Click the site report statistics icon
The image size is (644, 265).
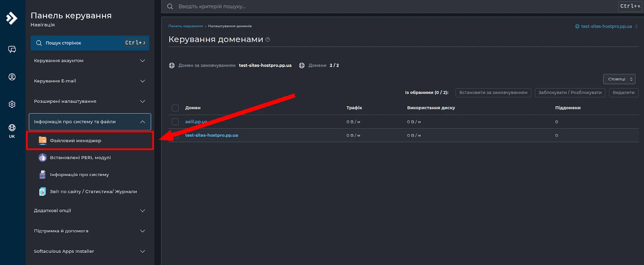click(43, 191)
